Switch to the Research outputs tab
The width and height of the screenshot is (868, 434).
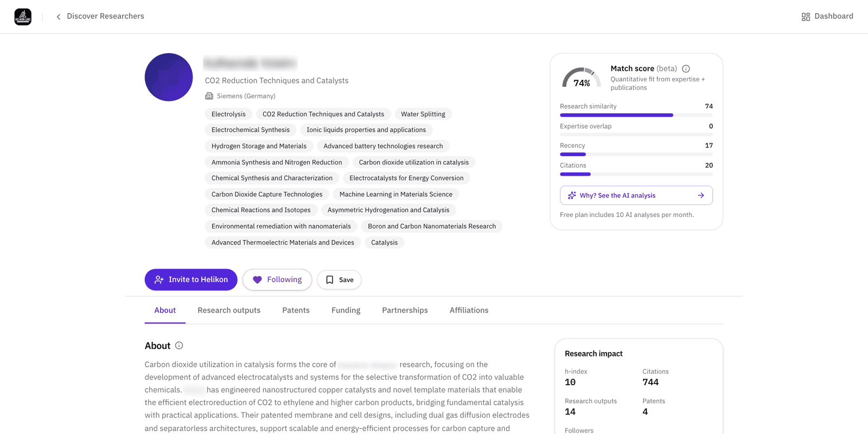tap(229, 310)
